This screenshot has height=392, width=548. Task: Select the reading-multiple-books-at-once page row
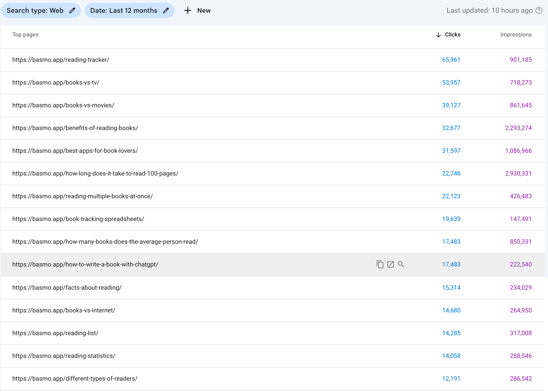click(273, 196)
